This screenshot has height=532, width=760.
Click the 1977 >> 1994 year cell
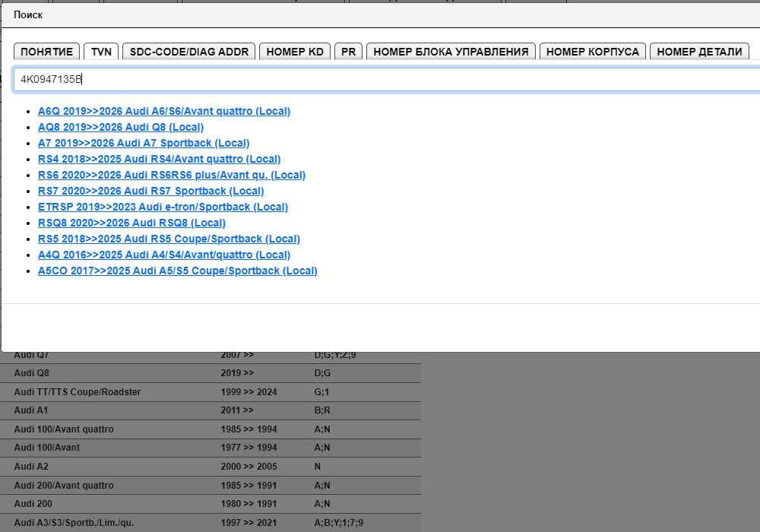(249, 448)
